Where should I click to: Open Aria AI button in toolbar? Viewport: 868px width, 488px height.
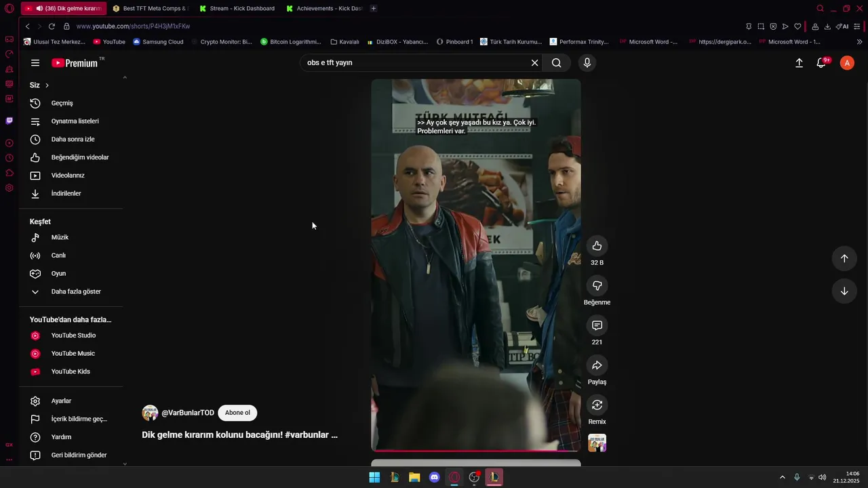pyautogui.click(x=842, y=26)
